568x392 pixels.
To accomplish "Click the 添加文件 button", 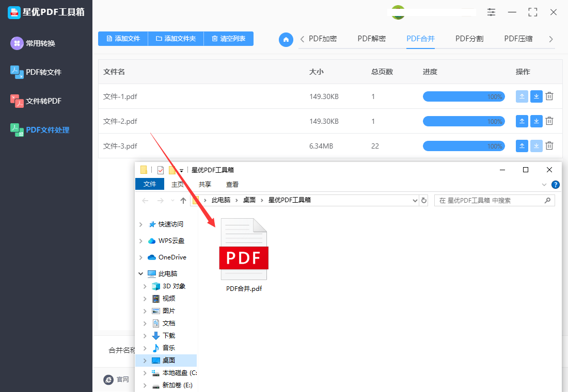I will click(123, 39).
